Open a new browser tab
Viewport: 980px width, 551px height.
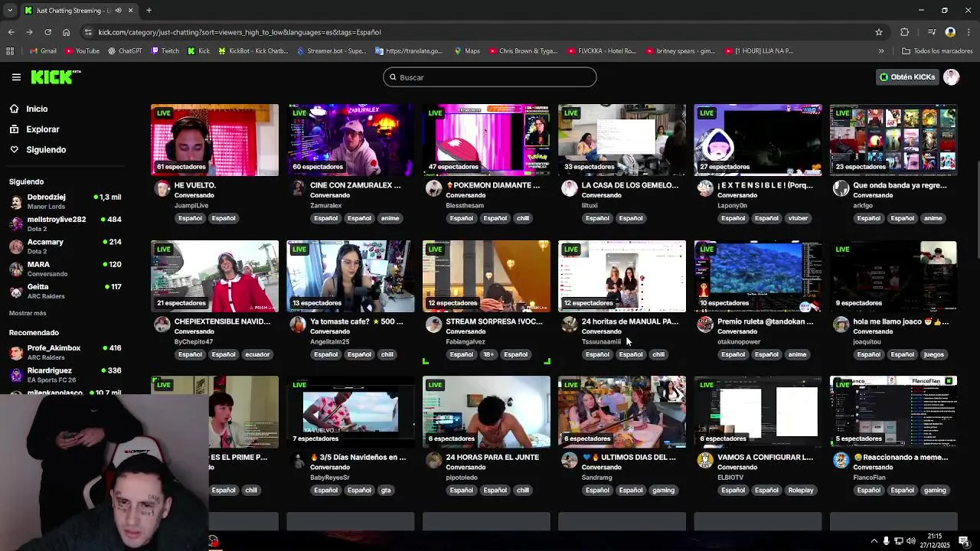(x=149, y=11)
